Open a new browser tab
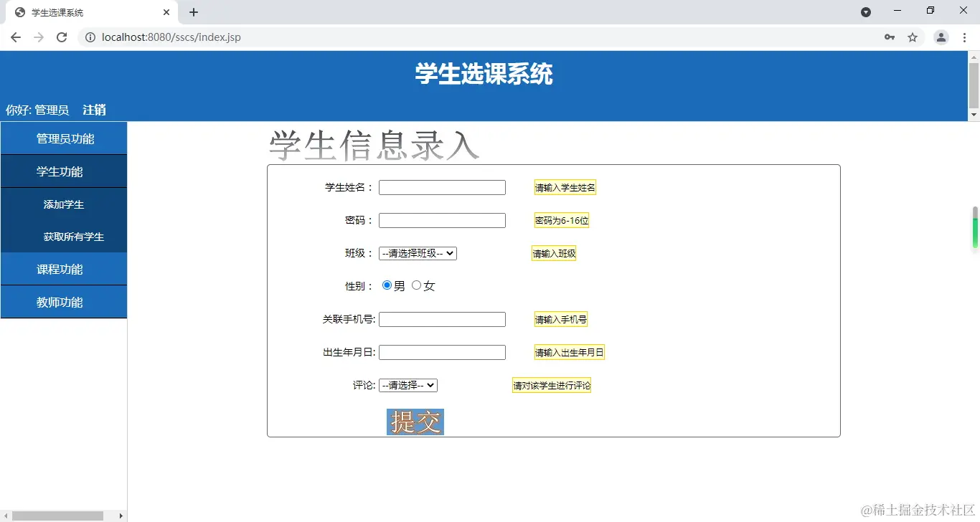980x522 pixels. tap(193, 11)
